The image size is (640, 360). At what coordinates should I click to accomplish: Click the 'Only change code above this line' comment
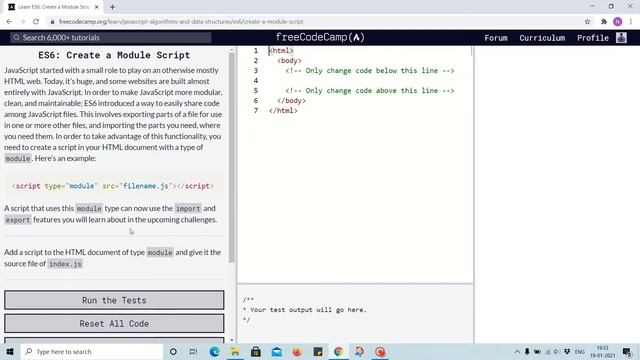370,91
